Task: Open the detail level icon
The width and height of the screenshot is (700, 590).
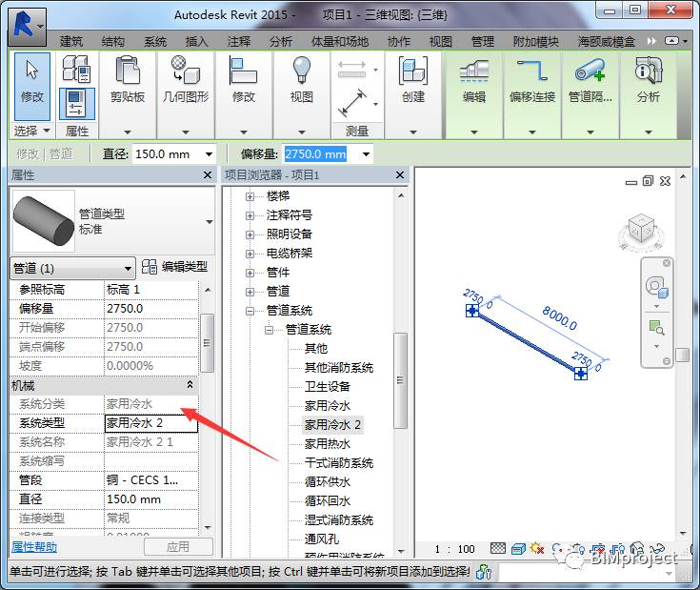Action: tap(498, 548)
